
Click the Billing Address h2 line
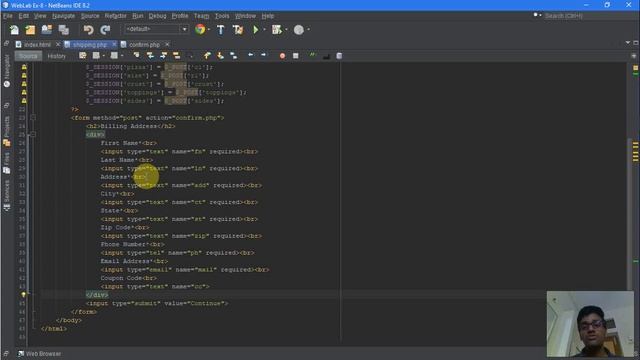click(x=131, y=126)
